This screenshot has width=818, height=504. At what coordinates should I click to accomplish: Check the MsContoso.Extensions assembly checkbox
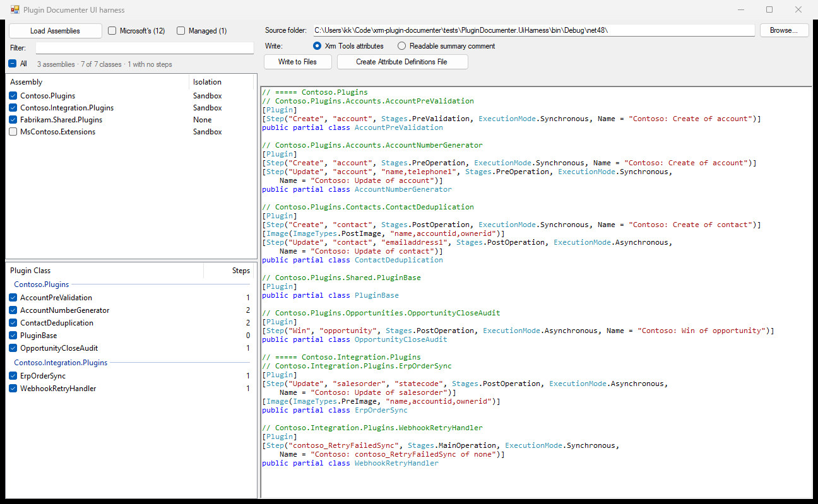click(13, 132)
